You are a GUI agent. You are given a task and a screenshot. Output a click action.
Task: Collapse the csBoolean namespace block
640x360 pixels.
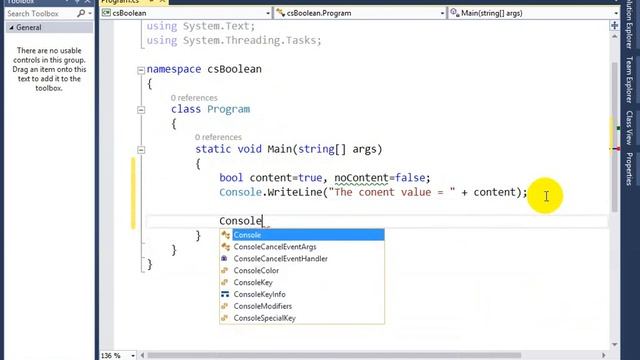(x=141, y=70)
